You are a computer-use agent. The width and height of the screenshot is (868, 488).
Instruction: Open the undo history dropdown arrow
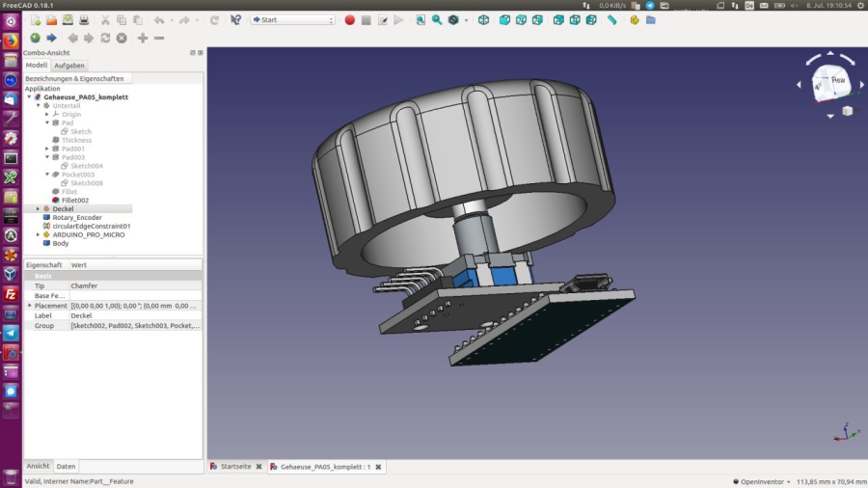172,20
